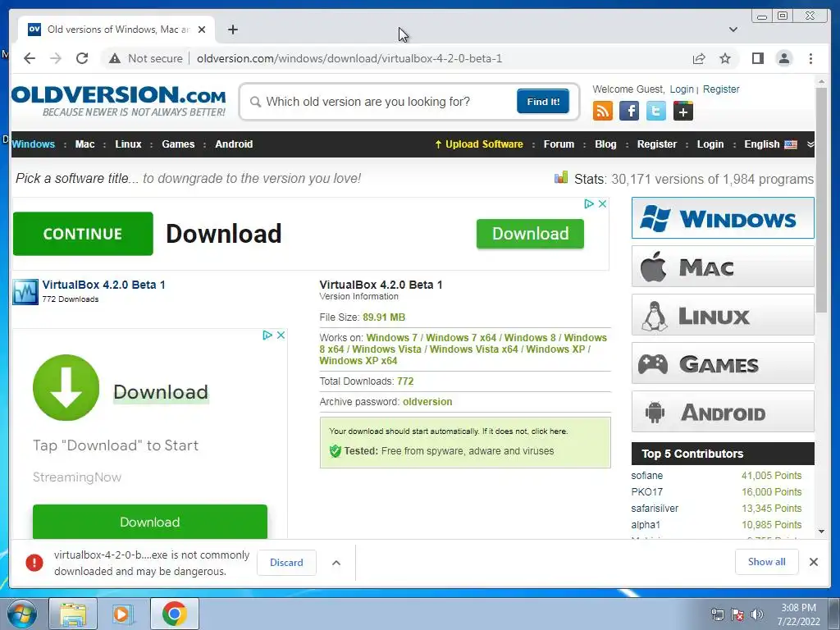
Task: Open Register in the black navigation bar
Action: [657, 144]
